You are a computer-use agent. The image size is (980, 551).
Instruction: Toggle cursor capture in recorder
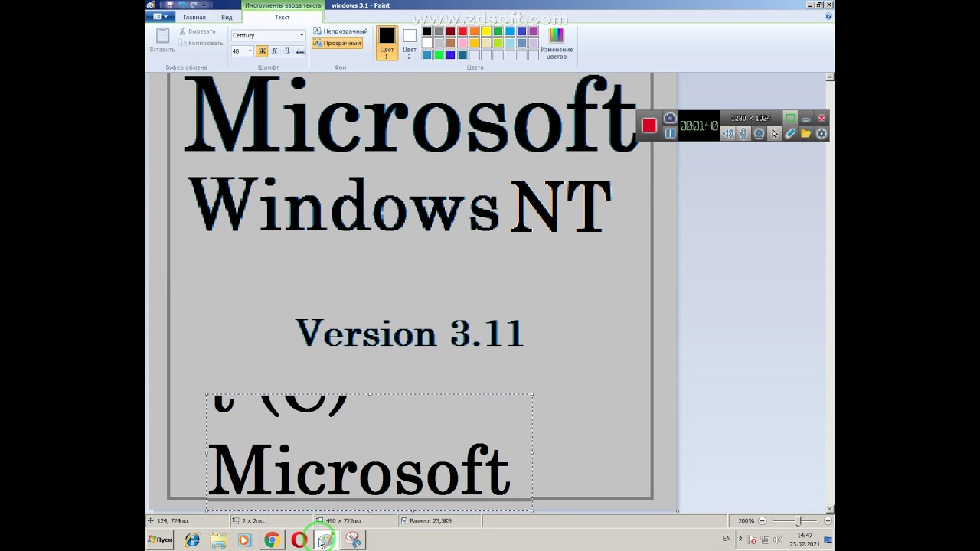click(x=775, y=134)
